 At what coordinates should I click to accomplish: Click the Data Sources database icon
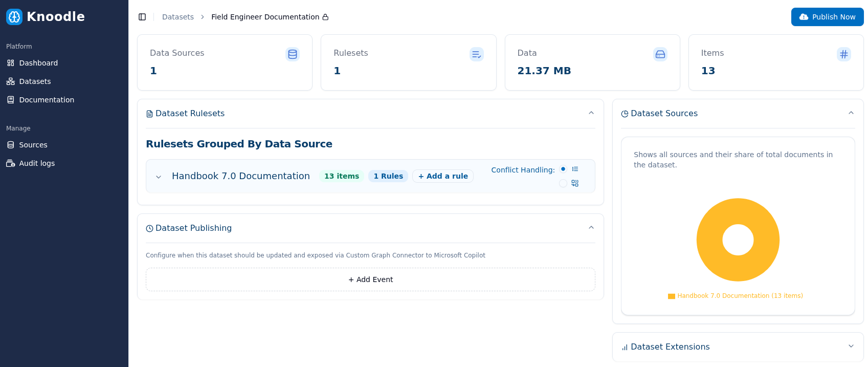(293, 54)
